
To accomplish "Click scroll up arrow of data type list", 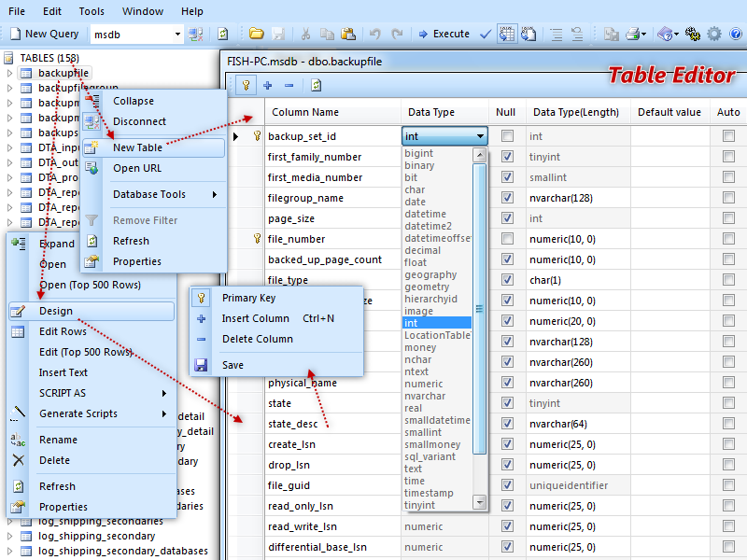I will [x=480, y=155].
